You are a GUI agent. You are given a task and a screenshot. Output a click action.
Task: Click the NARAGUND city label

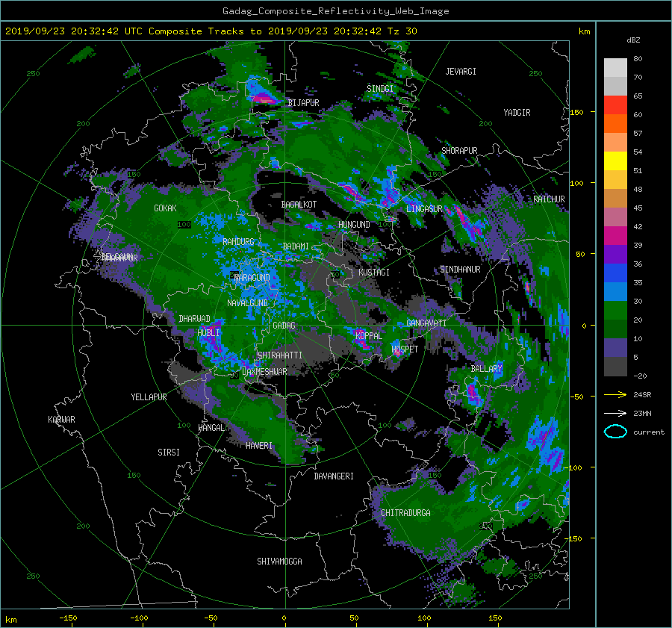252,278
